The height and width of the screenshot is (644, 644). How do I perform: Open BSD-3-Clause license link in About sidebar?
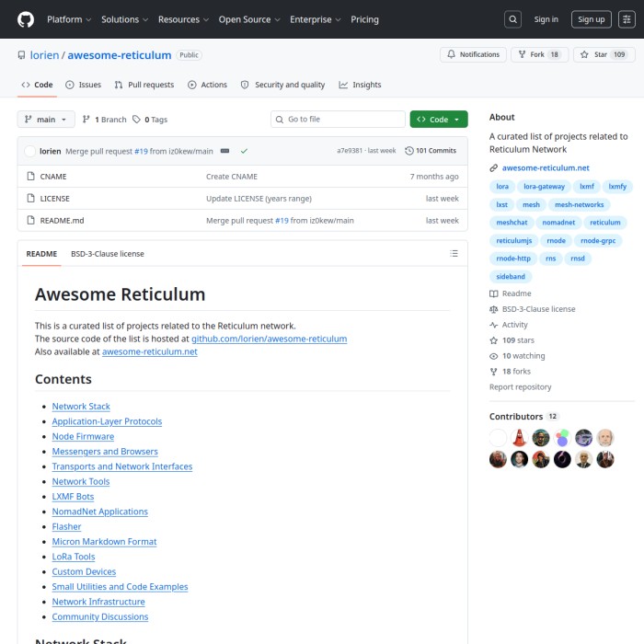point(533,309)
